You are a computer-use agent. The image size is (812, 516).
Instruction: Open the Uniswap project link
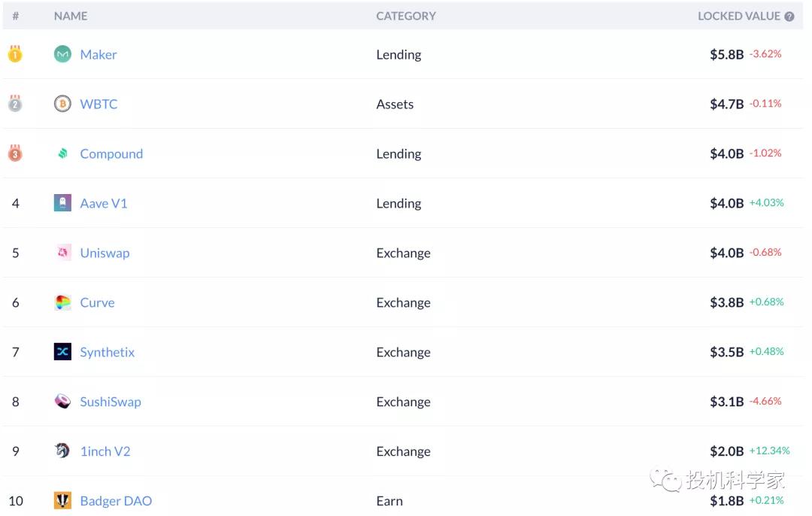105,253
